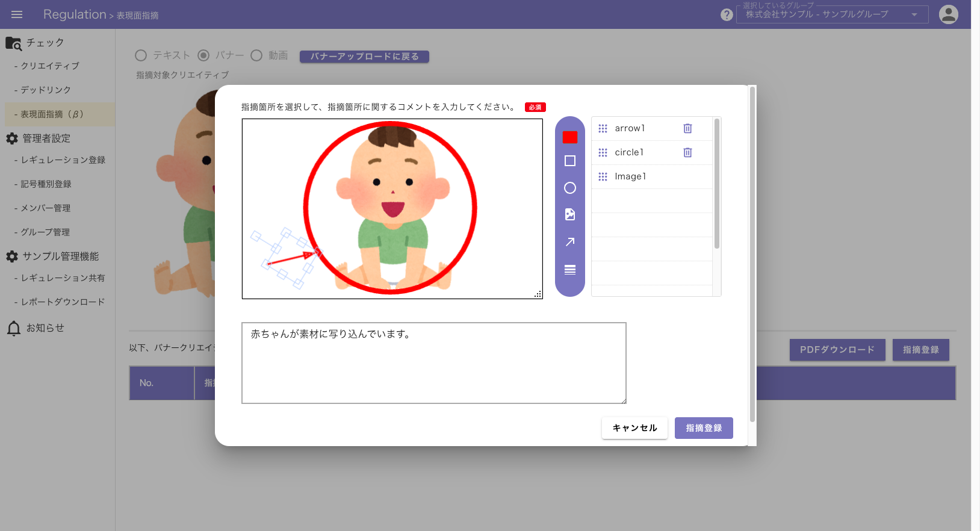Click the キャンセル button
980x531 pixels.
pyautogui.click(x=634, y=428)
